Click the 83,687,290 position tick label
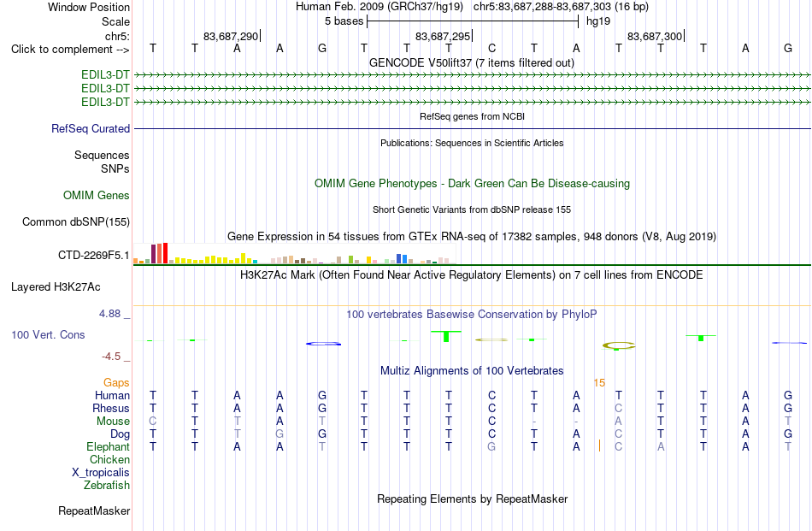812x531 pixels. click(231, 36)
